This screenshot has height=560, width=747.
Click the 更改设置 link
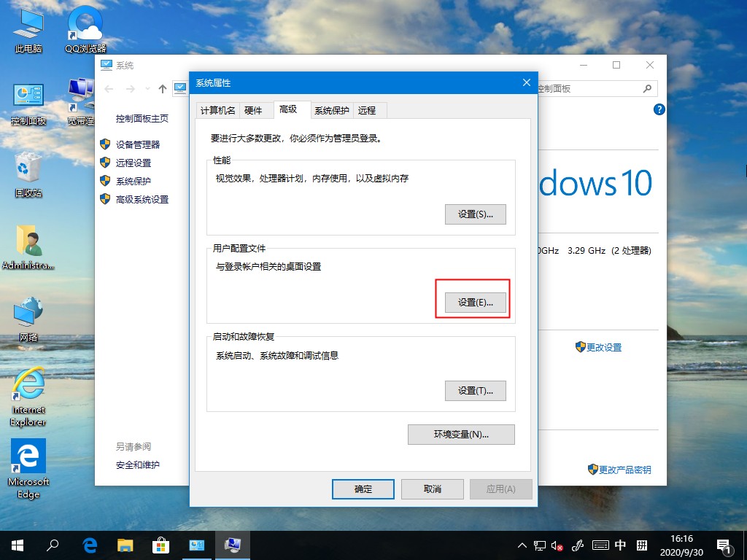tap(603, 348)
